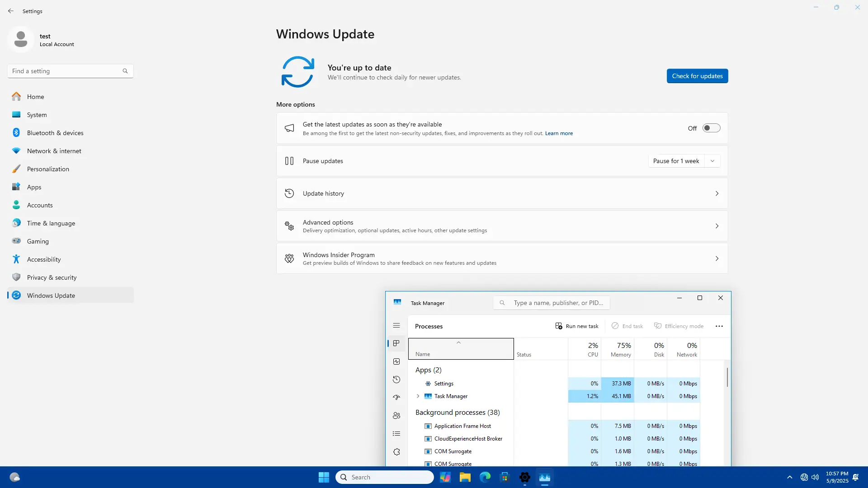Image resolution: width=868 pixels, height=488 pixels.
Task: Click Task Manager vertical scrollbar
Action: [727, 378]
